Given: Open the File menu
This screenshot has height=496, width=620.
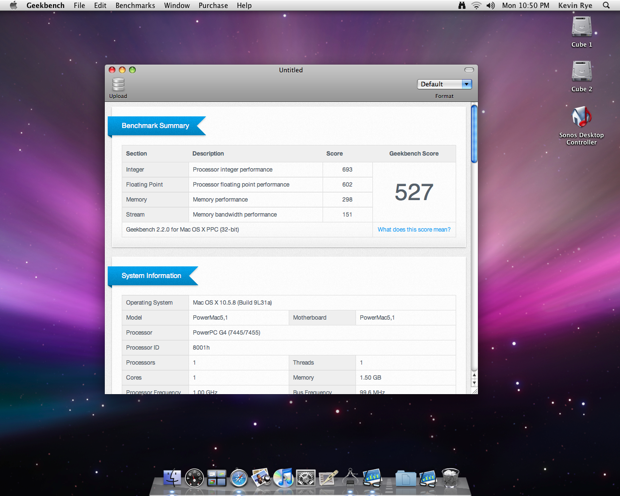Looking at the screenshot, I should point(79,5).
